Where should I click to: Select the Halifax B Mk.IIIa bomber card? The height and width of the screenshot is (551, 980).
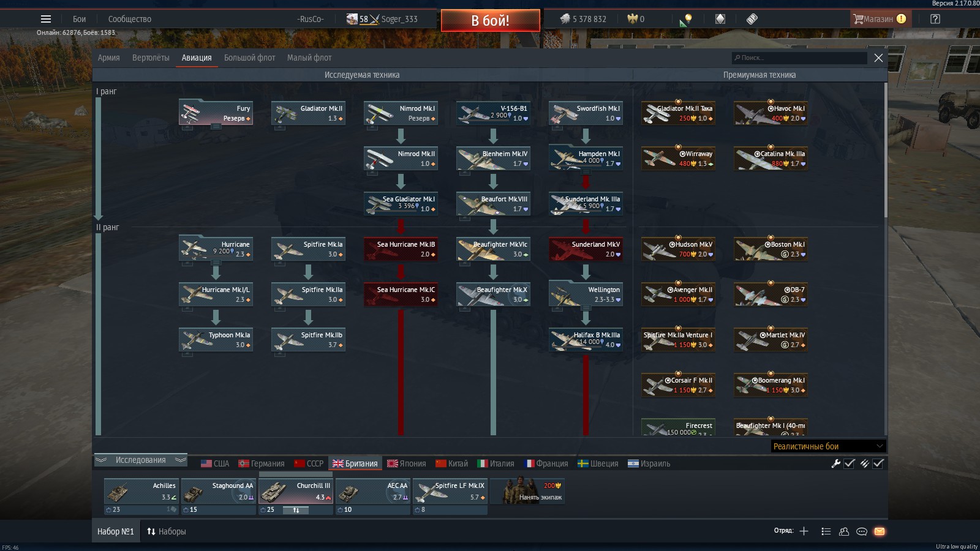(x=586, y=339)
